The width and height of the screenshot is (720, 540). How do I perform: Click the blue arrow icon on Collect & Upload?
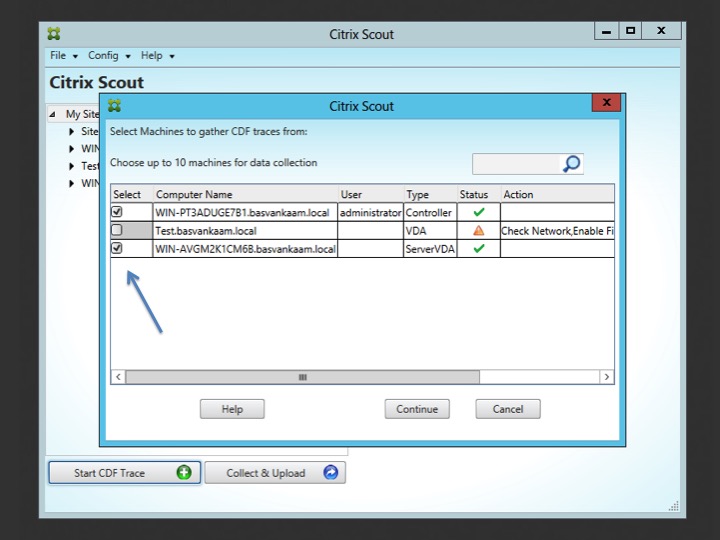[x=331, y=472]
